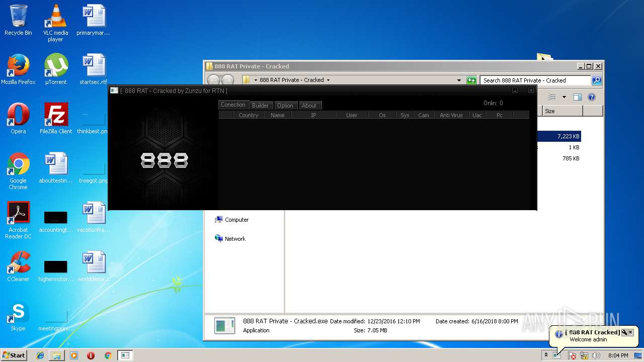
Task: Open Windows Media Player from the taskbar
Action: (74, 355)
